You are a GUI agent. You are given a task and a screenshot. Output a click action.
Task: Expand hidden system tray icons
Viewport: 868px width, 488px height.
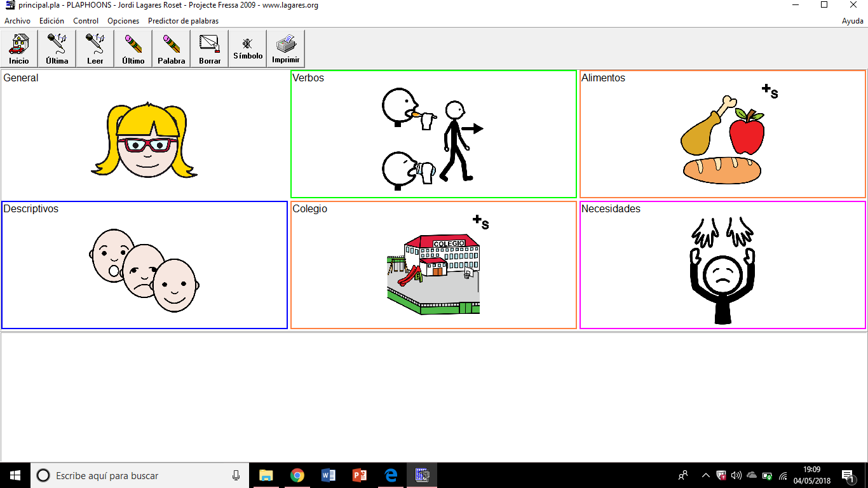(705, 475)
